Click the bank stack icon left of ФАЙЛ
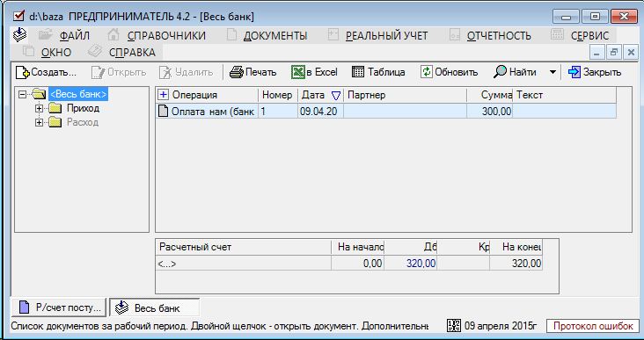The image size is (644, 340). point(19,35)
